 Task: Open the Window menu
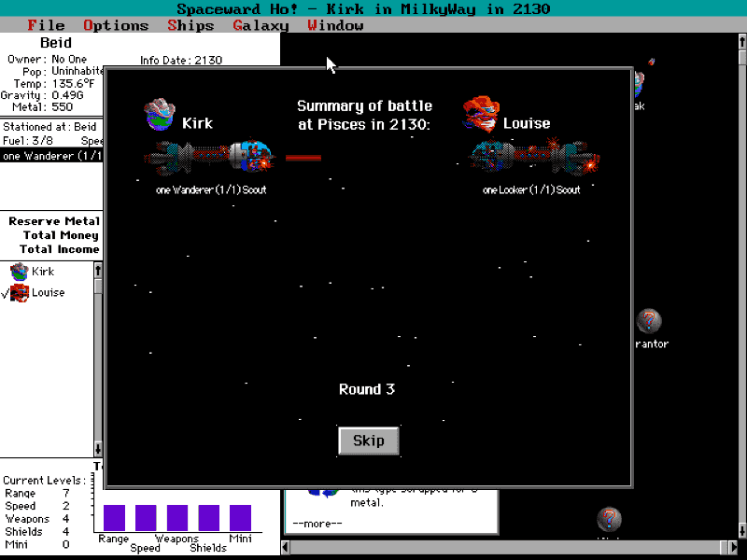click(335, 25)
